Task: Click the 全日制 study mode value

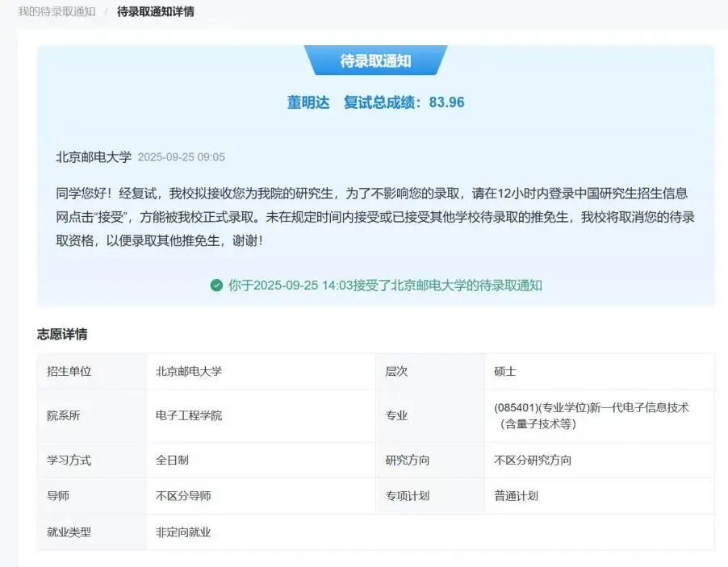Action: click(172, 461)
